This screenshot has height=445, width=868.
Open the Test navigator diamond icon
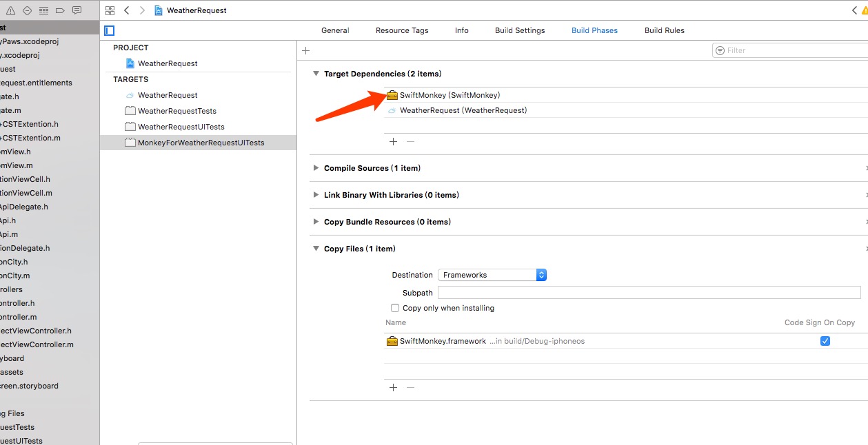[27, 10]
